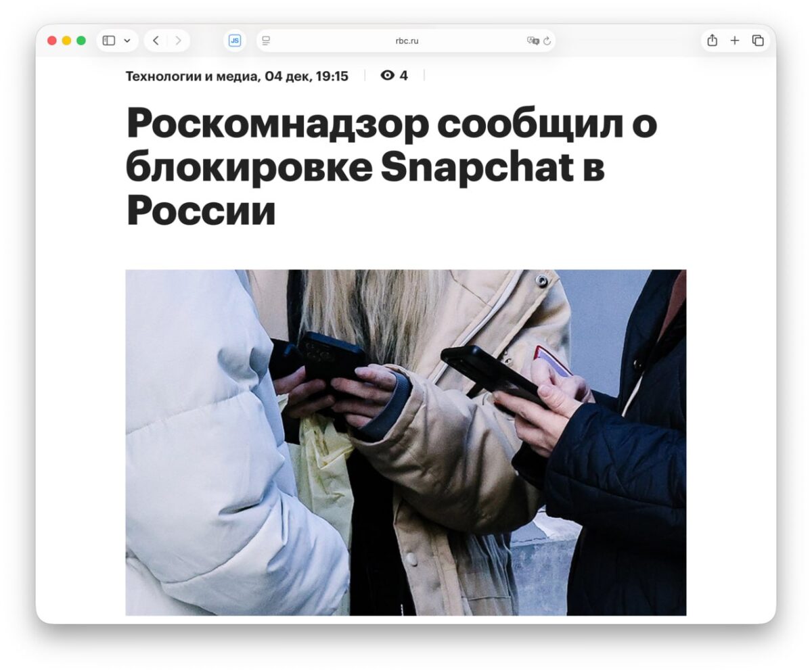Reload the rbc.ru page
The width and height of the screenshot is (812, 671).
547,41
